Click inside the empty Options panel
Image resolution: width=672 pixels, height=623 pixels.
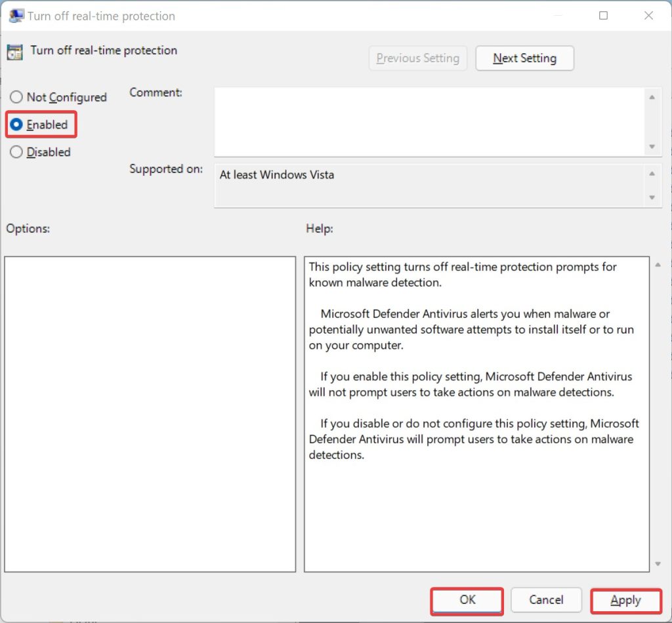[150, 413]
